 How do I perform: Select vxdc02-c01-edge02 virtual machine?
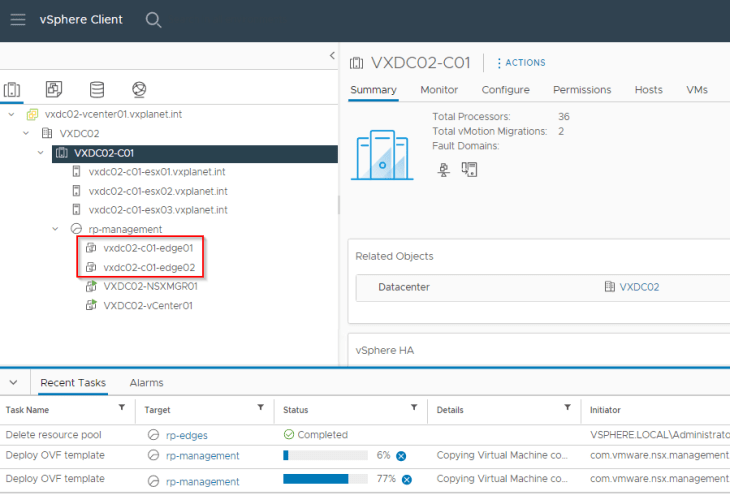click(149, 268)
